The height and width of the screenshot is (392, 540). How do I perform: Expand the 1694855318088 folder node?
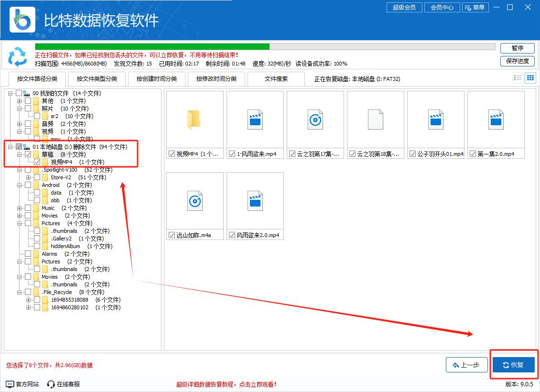pos(29,300)
